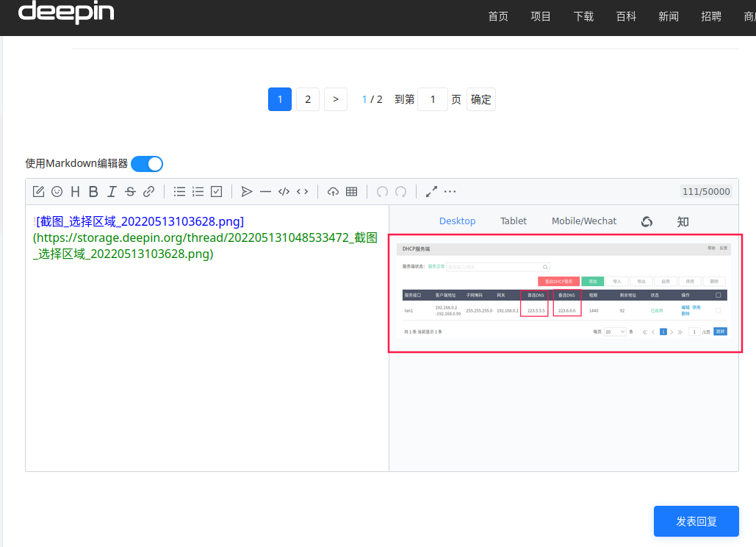Click the 发表回复 reply button
Viewport: 756px width, 547px height.
696,521
